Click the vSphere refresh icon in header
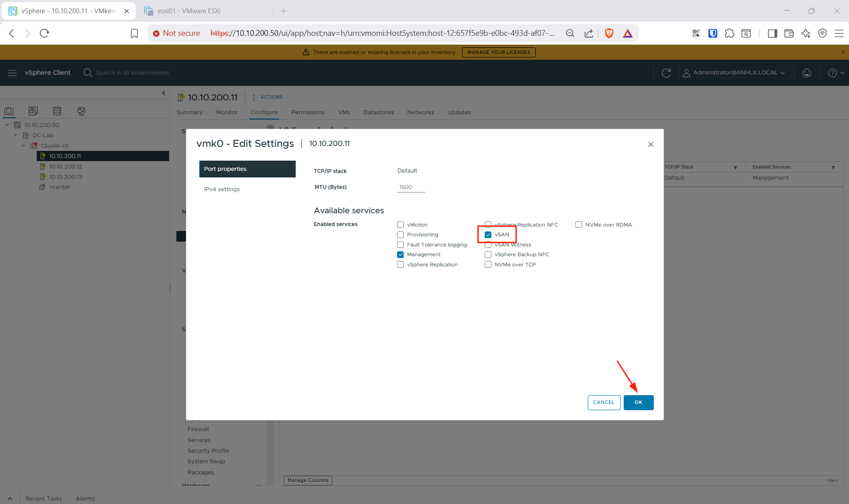This screenshot has height=504, width=849. tap(666, 73)
